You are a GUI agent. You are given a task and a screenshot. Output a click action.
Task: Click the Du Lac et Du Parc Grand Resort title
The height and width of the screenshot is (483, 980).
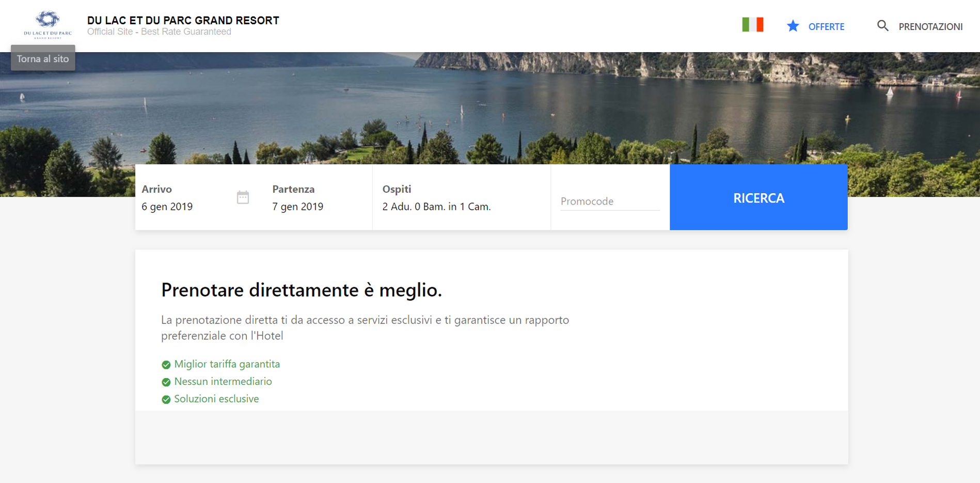(183, 21)
